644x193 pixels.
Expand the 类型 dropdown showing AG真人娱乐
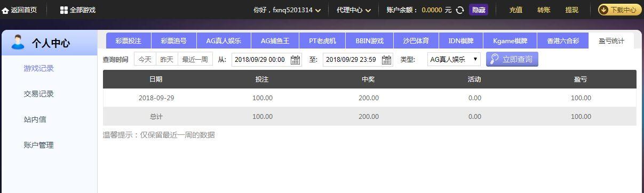(454, 60)
